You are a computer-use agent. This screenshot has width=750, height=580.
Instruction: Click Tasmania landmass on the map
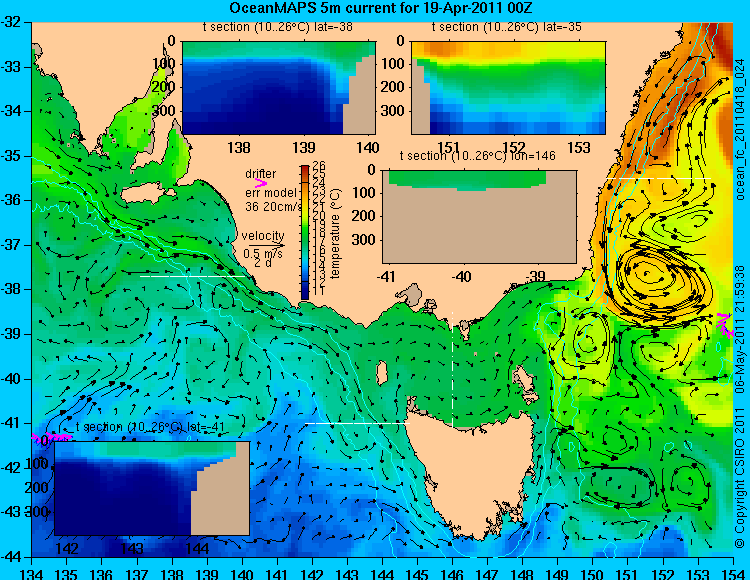click(x=474, y=471)
